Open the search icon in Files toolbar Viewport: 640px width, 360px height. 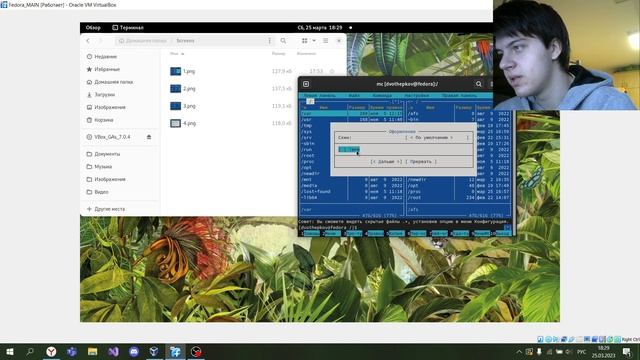click(283, 41)
